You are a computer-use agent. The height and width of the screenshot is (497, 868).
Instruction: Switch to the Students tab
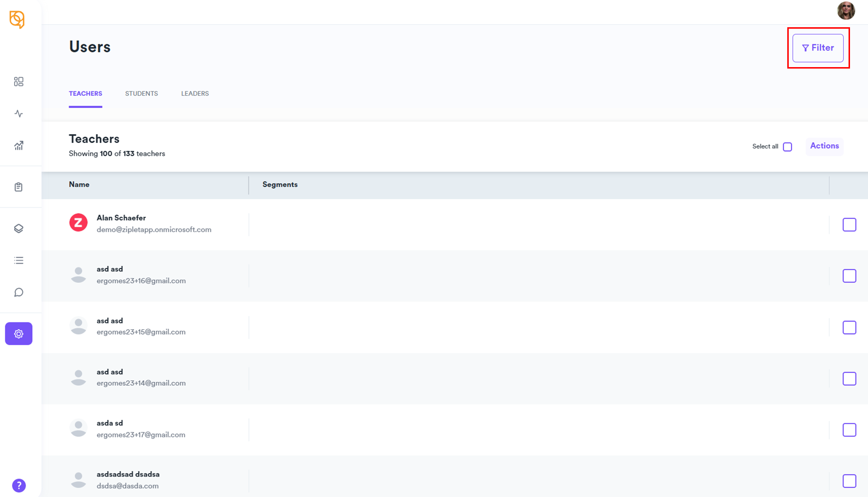142,93
